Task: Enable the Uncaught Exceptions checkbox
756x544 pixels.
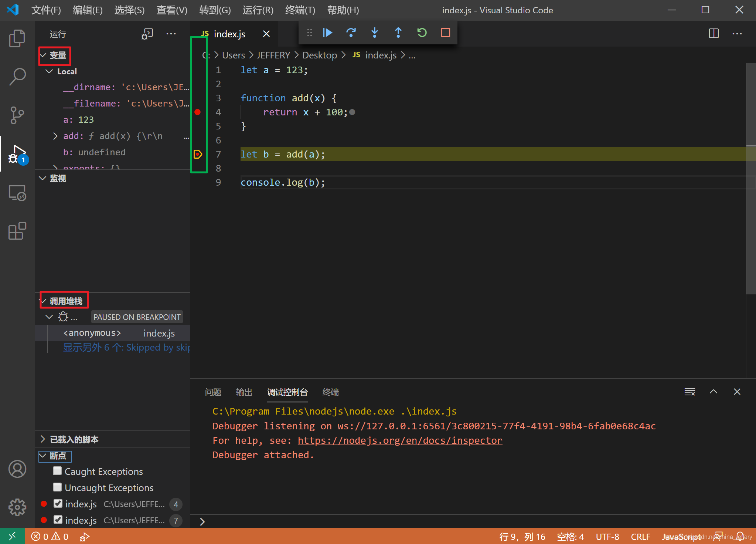Action: 57,487
